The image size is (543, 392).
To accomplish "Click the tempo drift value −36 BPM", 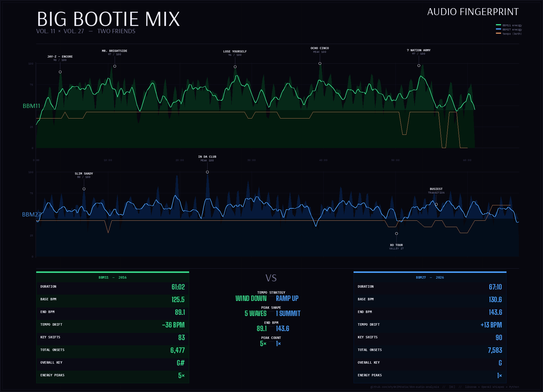I will (173, 325).
